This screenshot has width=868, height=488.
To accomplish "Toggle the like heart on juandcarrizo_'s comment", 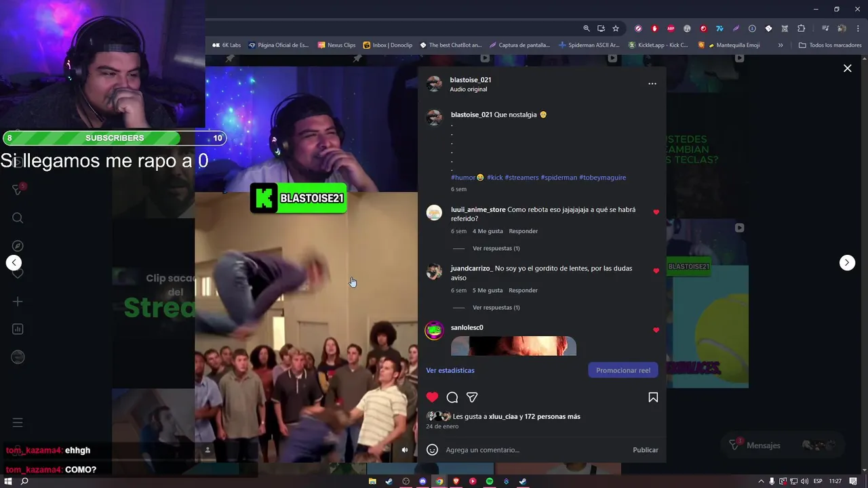I will [656, 271].
